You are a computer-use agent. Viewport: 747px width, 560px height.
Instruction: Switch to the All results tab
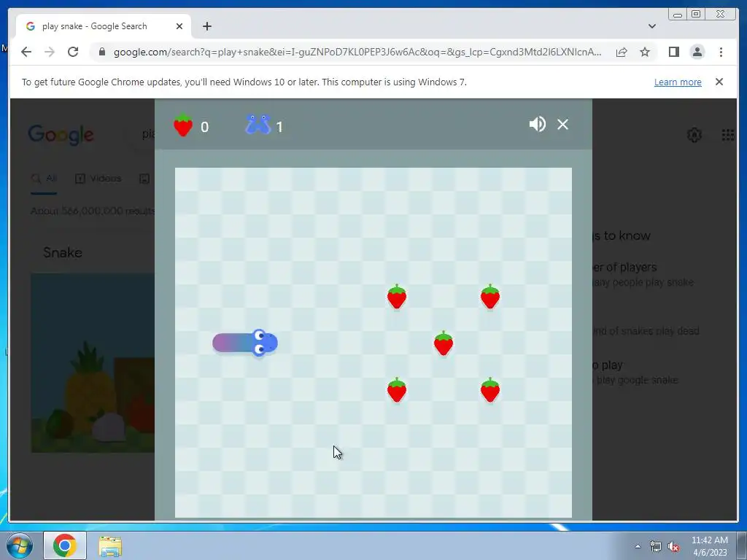tap(44, 179)
